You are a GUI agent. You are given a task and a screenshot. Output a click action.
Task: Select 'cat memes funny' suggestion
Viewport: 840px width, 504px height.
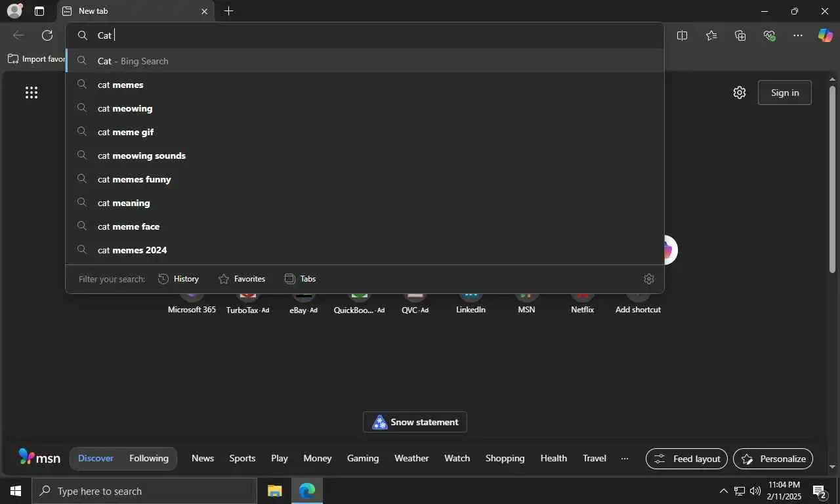(x=365, y=179)
